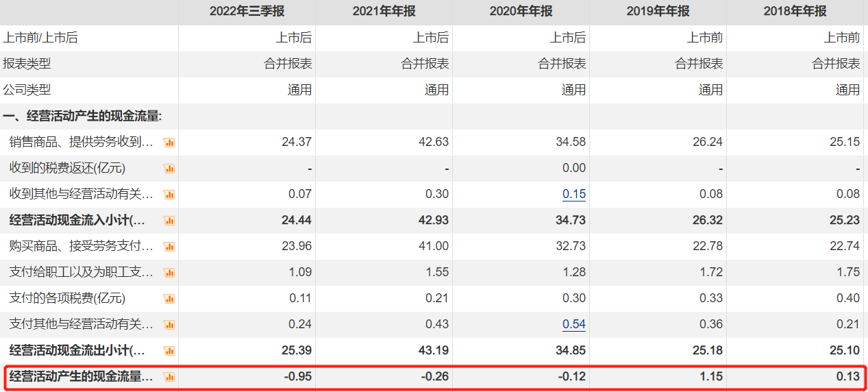Screen dimensions: 868x392
Task: Click the 22.74 purchases cell
Action: 845,246
